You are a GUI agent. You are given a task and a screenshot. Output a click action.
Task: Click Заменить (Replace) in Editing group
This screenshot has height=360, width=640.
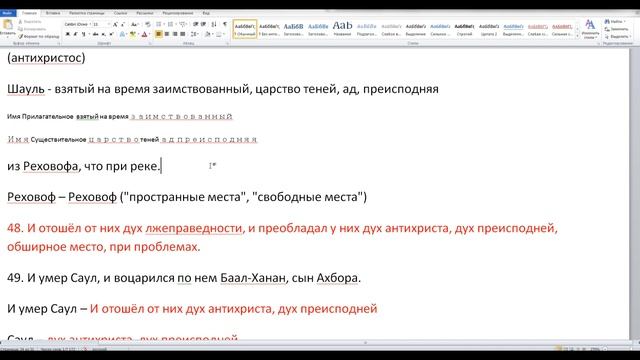point(617,29)
